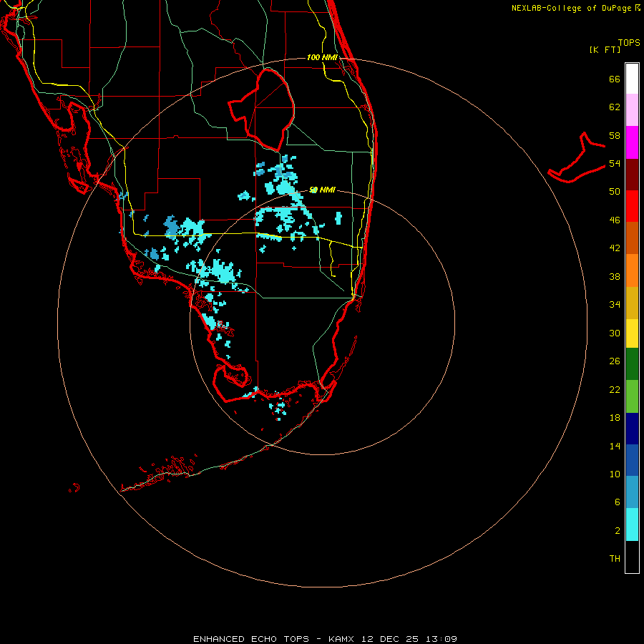Viewport: 644px width, 644px height.
Task: Click the TH threshold label
Action: point(615,559)
